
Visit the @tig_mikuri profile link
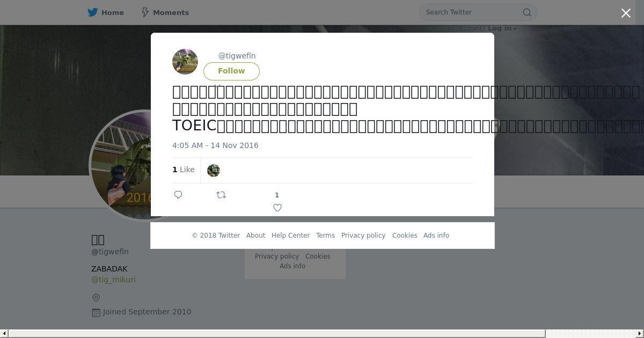pos(113,280)
